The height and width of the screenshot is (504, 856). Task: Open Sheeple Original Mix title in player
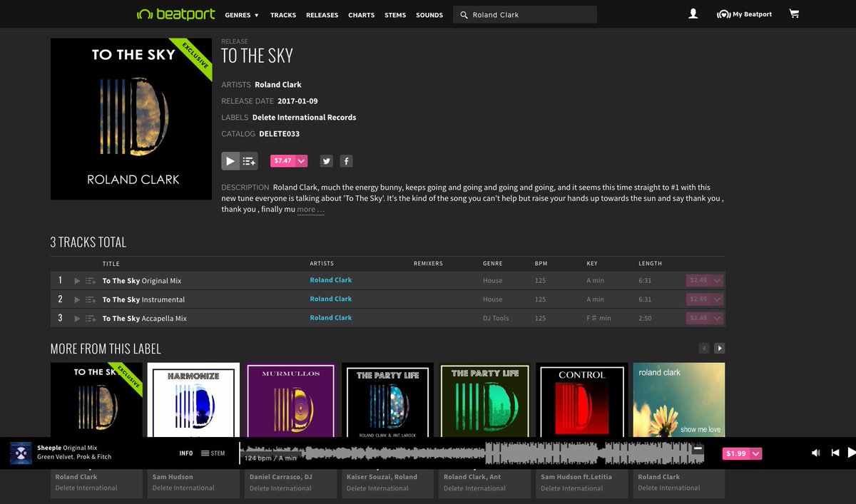(66, 448)
